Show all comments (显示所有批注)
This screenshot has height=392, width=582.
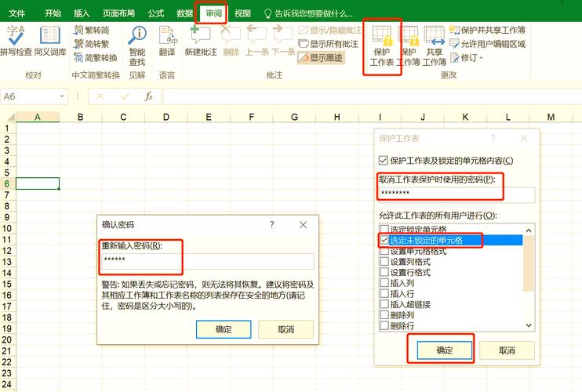329,44
